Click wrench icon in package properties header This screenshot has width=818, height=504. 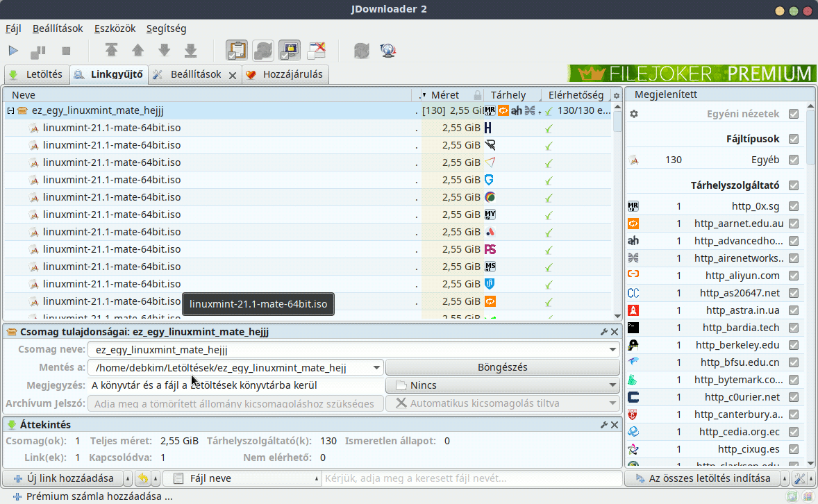pos(604,332)
